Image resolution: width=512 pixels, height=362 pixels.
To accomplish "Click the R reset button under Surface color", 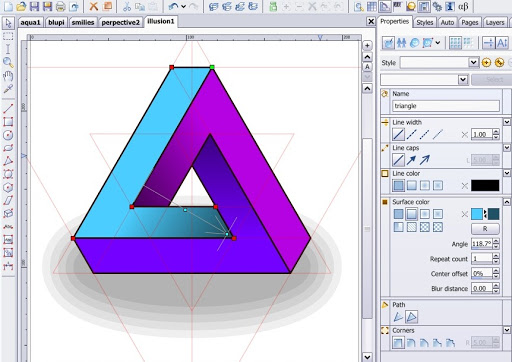I will 485,229.
